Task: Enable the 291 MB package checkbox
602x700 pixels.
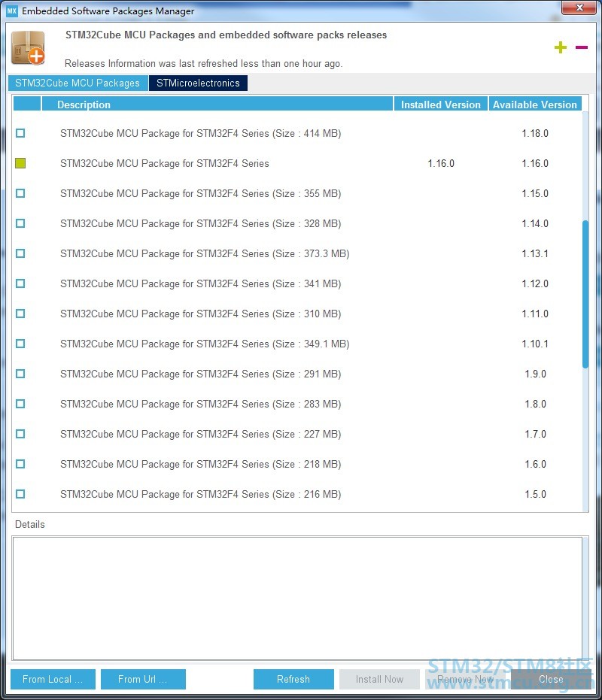Action: 20,374
